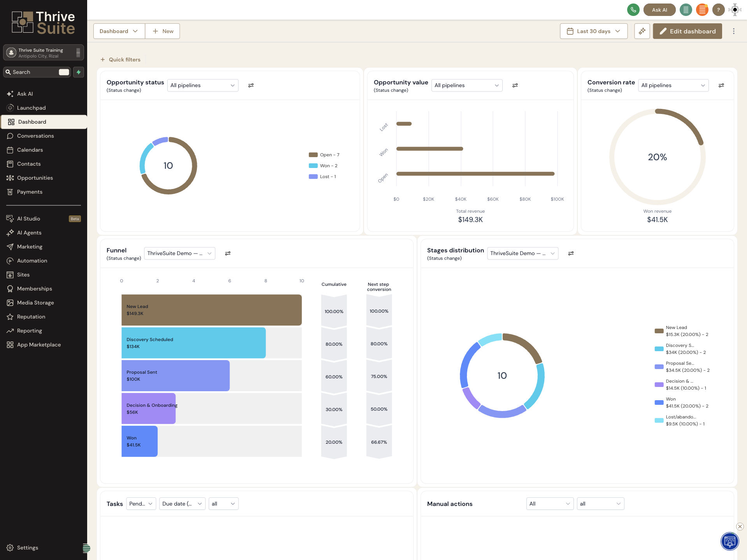Click the green list icon in header
Screen dimensions: 747x560
pyautogui.click(x=686, y=10)
